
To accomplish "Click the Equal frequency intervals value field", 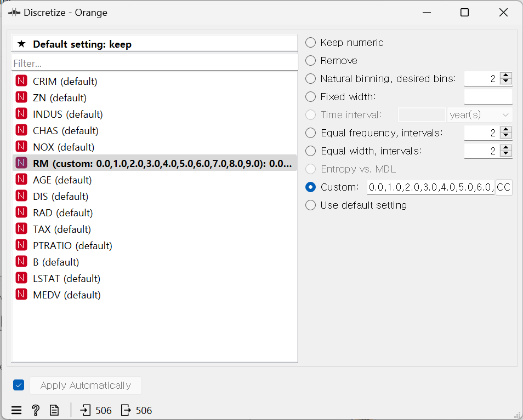I will pos(482,133).
